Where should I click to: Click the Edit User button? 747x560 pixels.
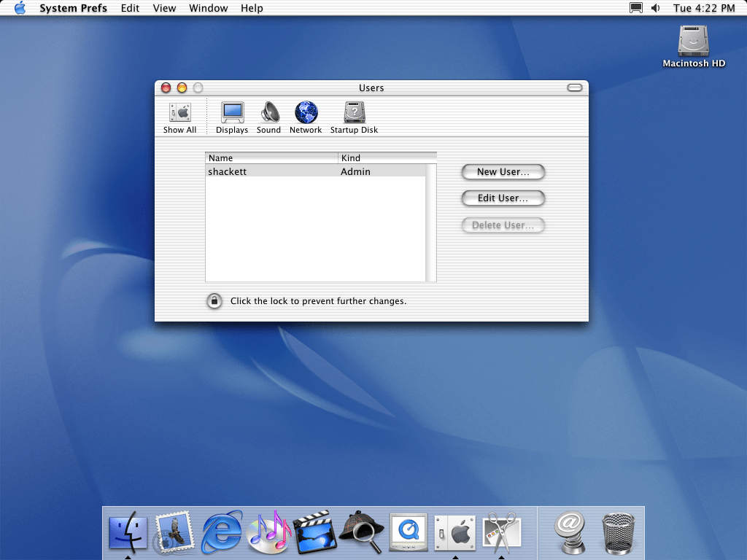(503, 198)
